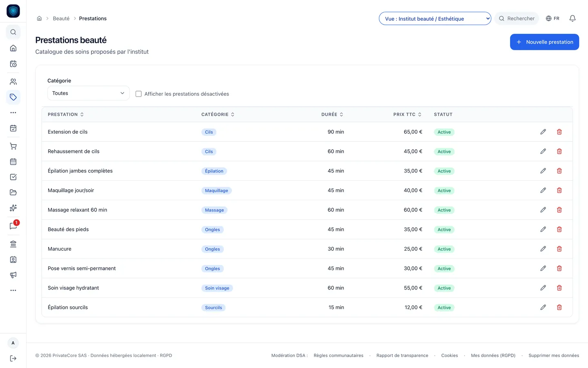Click the Soin visage category tag
The height and width of the screenshot is (368, 588).
[217, 288]
